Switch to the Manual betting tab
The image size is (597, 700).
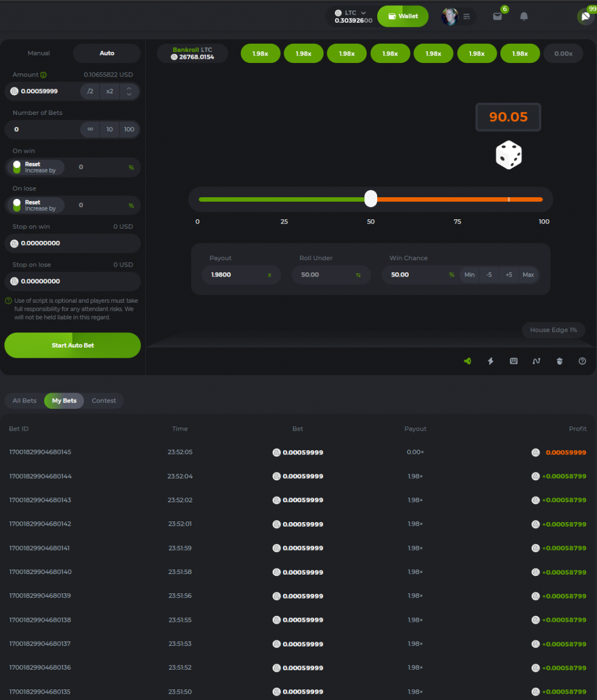coord(39,53)
